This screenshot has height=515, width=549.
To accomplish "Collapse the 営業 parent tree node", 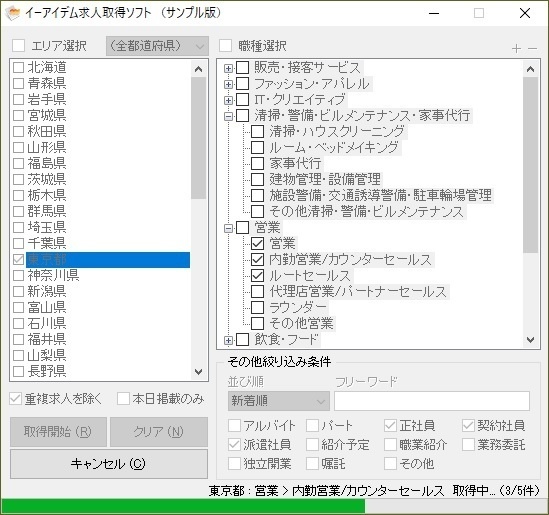I will click(x=228, y=229).
